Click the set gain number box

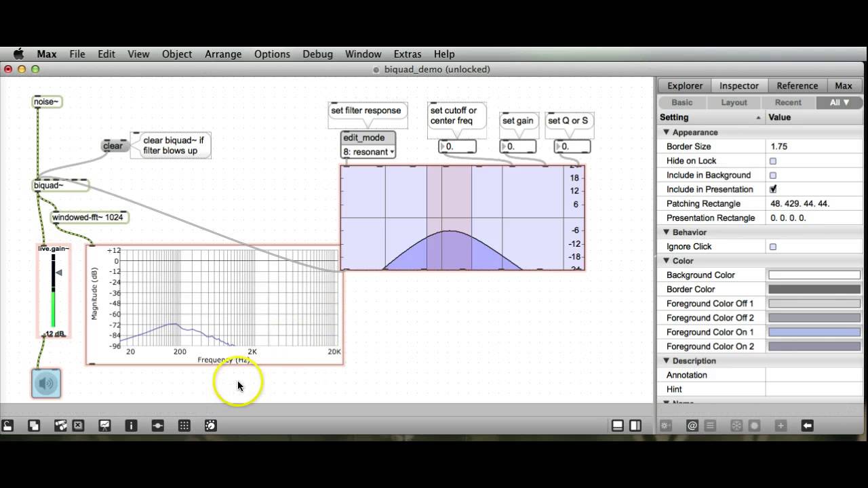pyautogui.click(x=518, y=146)
